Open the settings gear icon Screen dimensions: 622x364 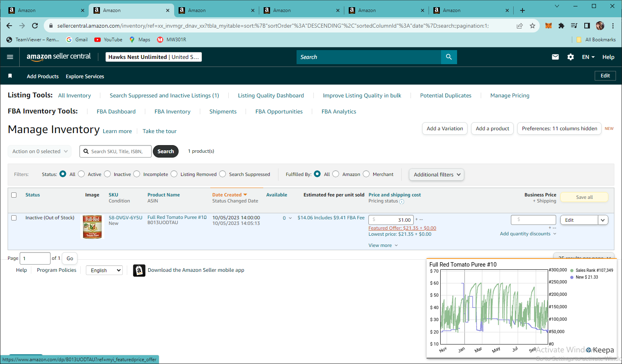570,57
